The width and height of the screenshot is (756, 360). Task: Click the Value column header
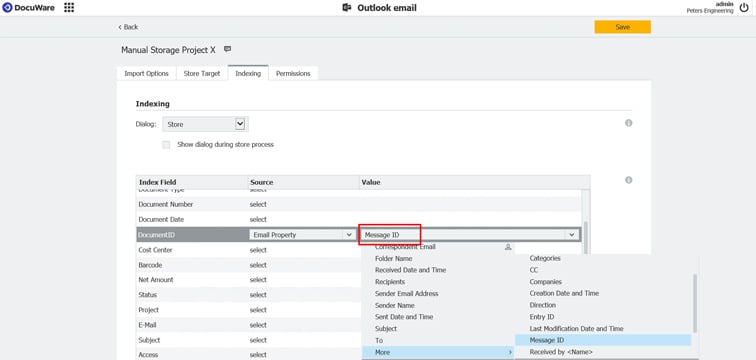(x=474, y=182)
